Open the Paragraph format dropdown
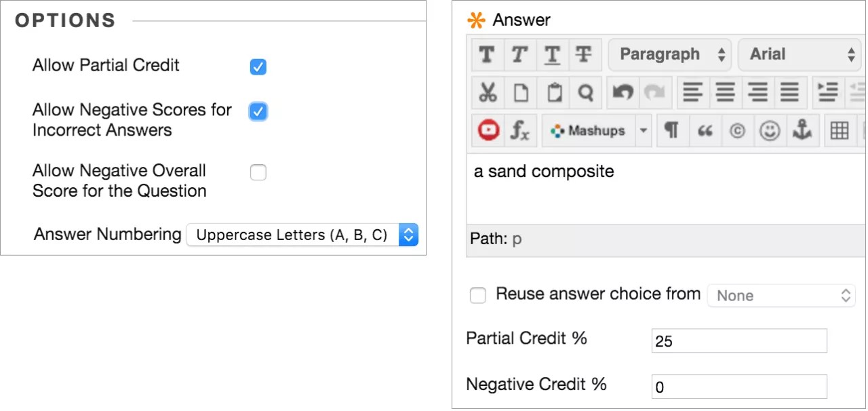 click(670, 55)
